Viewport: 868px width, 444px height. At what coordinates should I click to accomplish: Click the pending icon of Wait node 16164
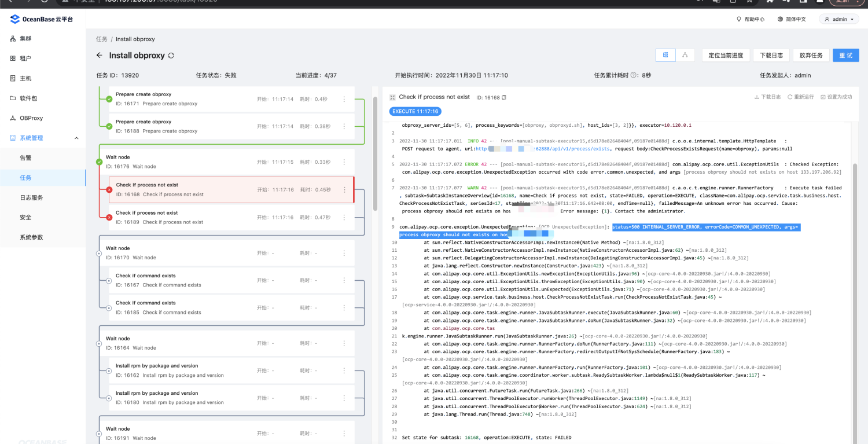click(x=99, y=343)
